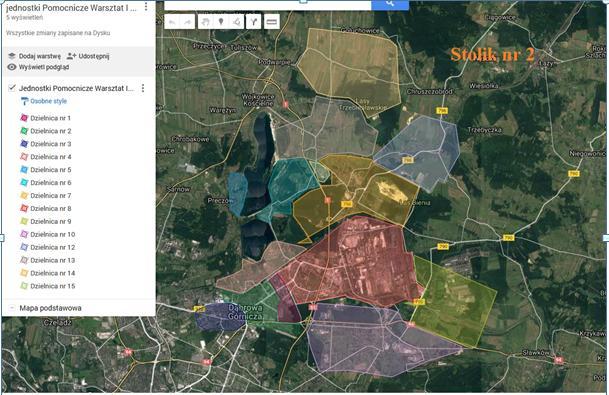Click the Podwarpie place label
Viewport: 609px width, 395px height.
coord(274,62)
